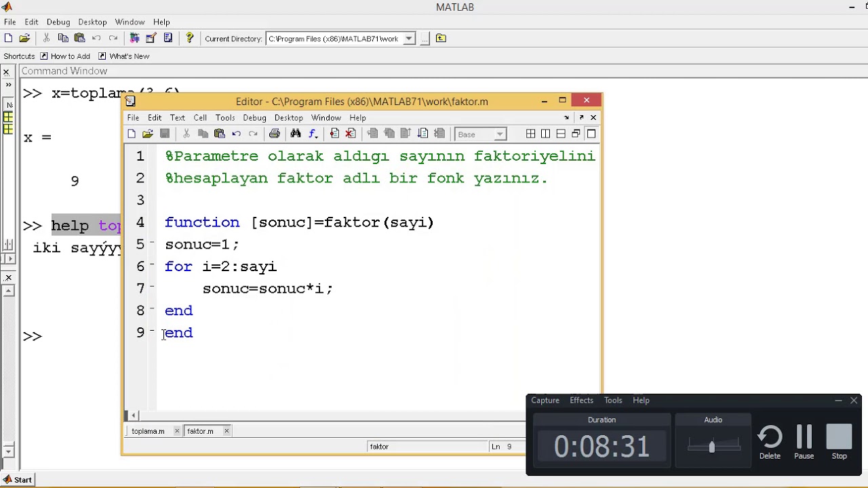Screen dimensions: 868x488
Task: Click Profiler icon in MATLAB main toolbar
Action: [x=167, y=39]
